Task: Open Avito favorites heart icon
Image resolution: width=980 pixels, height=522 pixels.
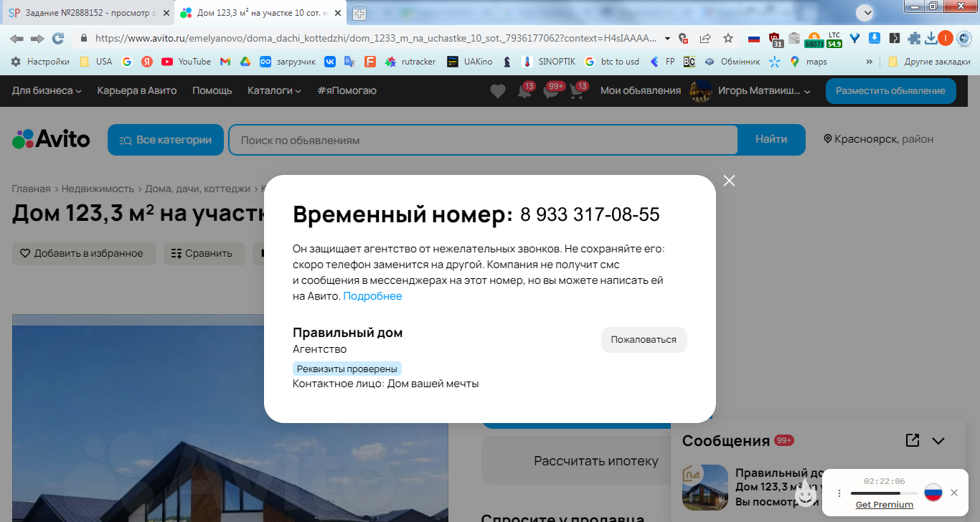Action: pyautogui.click(x=498, y=91)
